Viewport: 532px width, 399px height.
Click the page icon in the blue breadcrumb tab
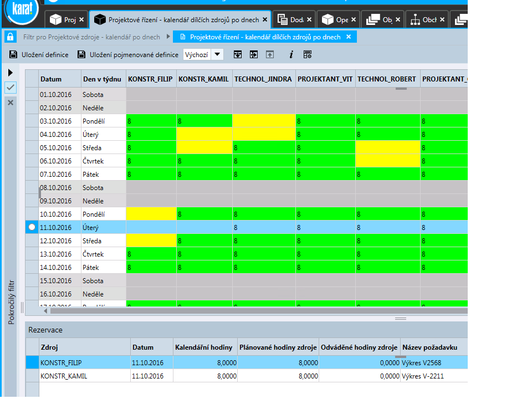182,37
